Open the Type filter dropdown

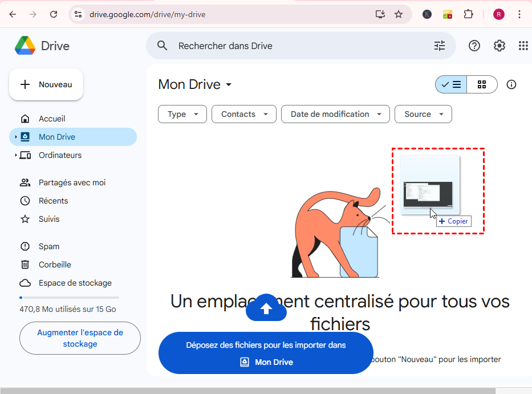coord(182,114)
